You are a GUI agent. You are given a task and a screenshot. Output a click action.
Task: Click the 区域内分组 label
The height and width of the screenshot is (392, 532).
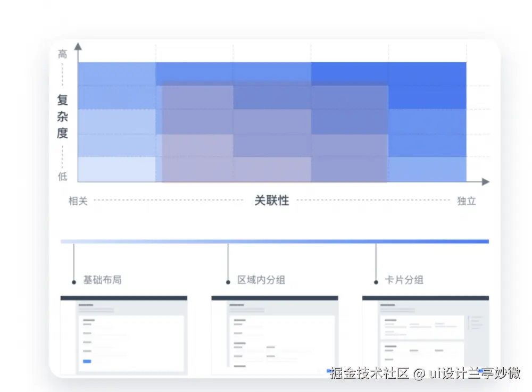(x=261, y=280)
